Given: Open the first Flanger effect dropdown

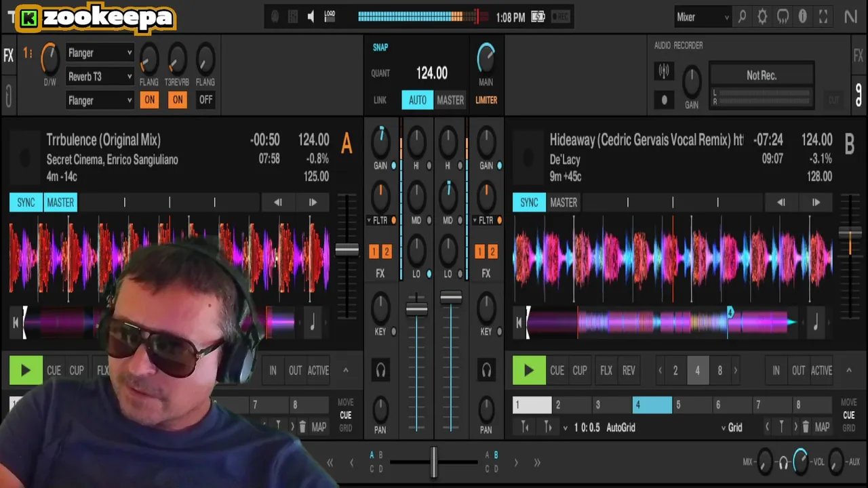Looking at the screenshot, I should pos(100,53).
